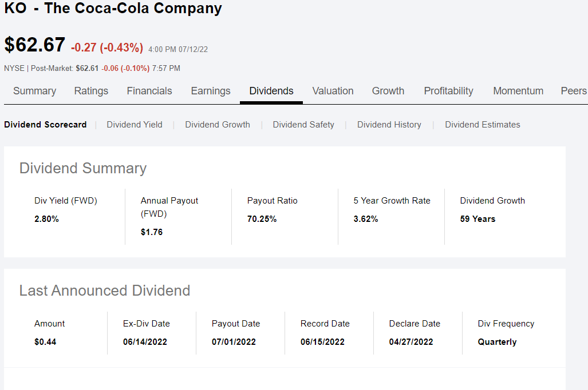Click the Record Date label
Image resolution: width=588 pixels, height=390 pixels.
(325, 324)
